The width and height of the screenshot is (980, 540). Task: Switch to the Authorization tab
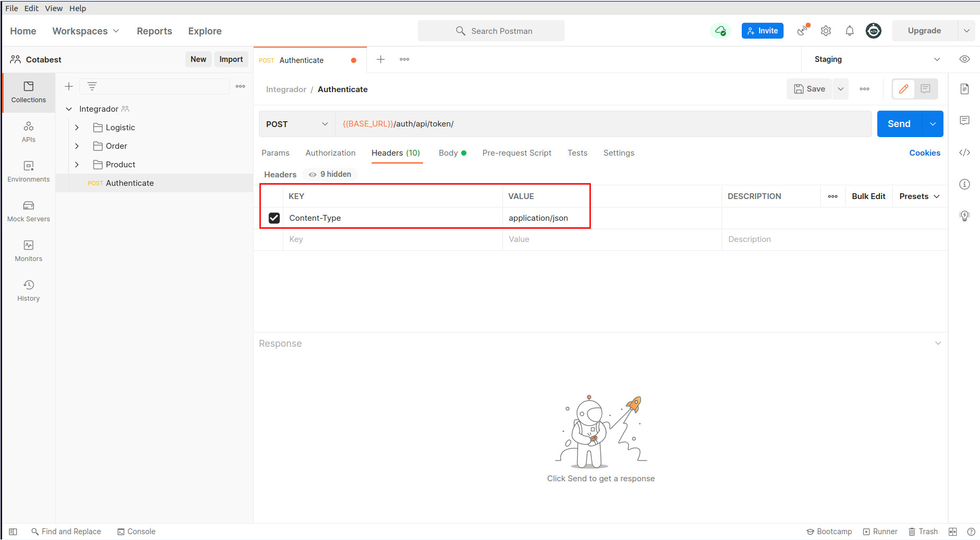tap(330, 153)
